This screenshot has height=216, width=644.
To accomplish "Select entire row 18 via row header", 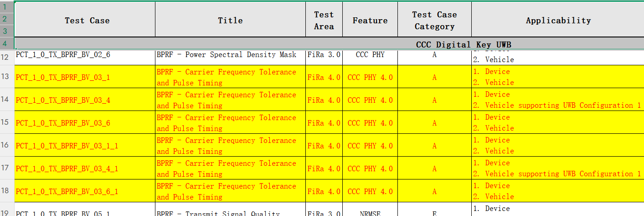I will pyautogui.click(x=6, y=191).
